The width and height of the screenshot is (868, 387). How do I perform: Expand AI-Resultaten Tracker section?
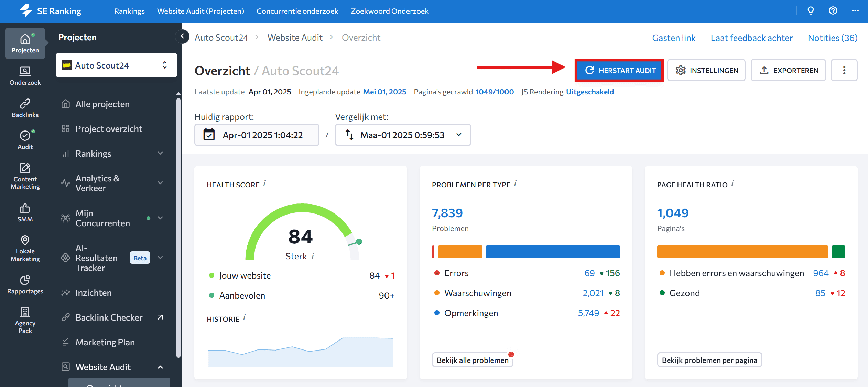160,258
